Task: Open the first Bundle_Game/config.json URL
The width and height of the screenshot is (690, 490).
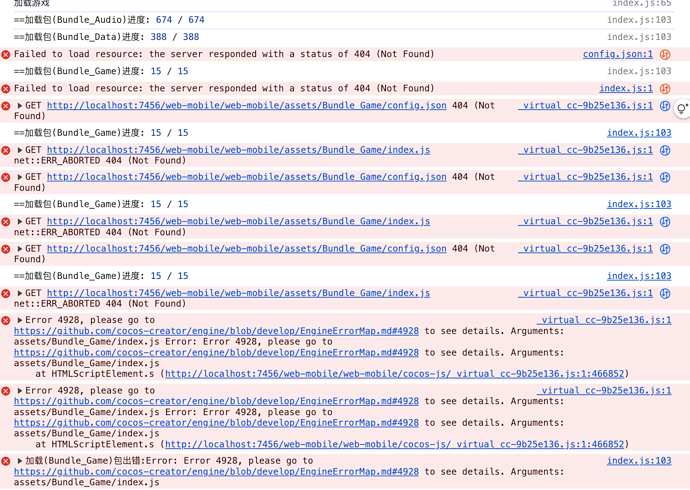Action: pos(246,106)
